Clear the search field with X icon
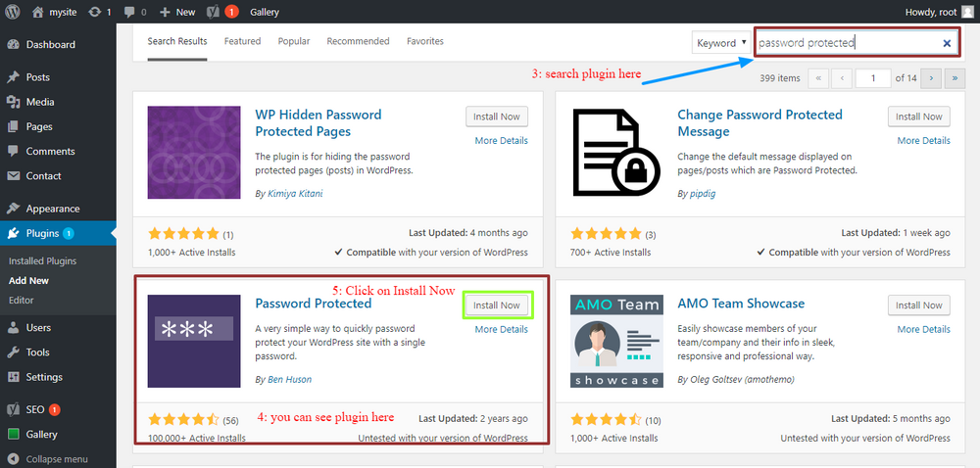This screenshot has height=468, width=980. (x=947, y=43)
